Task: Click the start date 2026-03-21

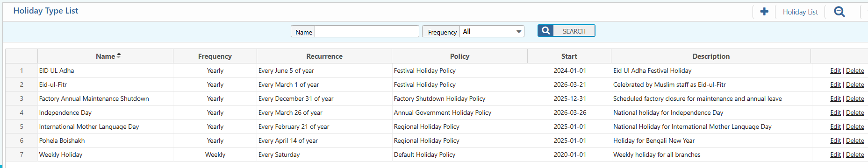Action: (x=569, y=84)
